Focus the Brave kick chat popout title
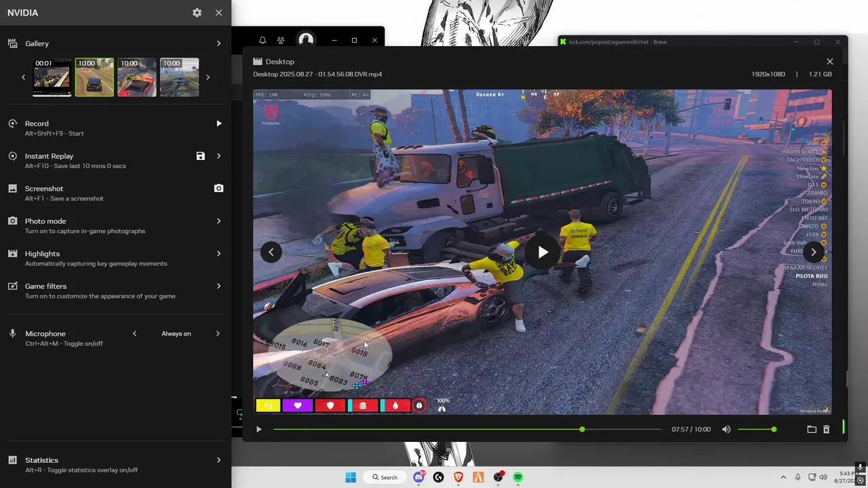The width and height of the screenshot is (868, 488). [x=617, y=42]
